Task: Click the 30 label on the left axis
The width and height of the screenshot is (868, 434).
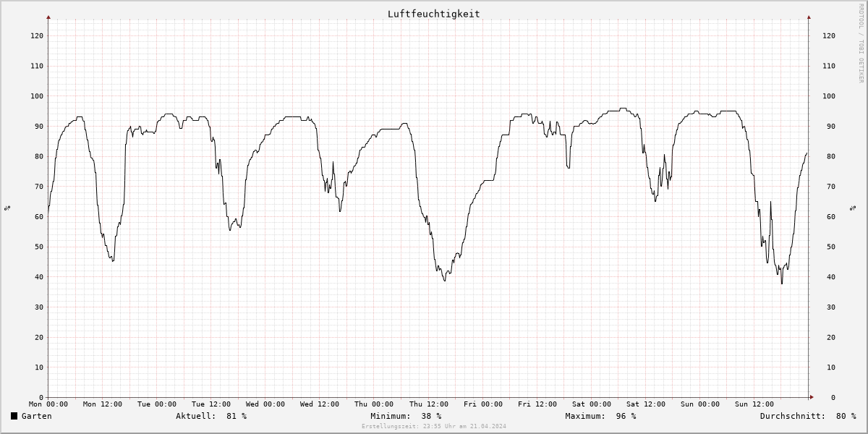Action: click(39, 307)
